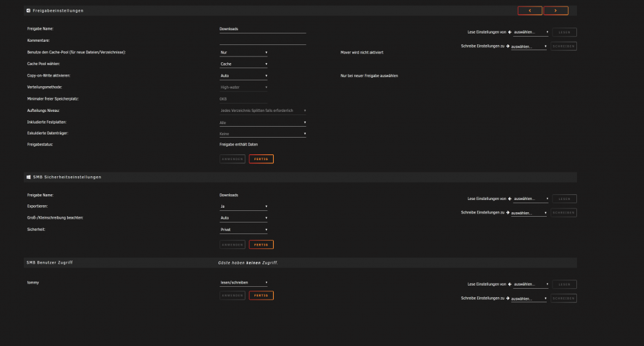Open the Exkludierte Datenträger dropdown showing Keine

point(263,134)
